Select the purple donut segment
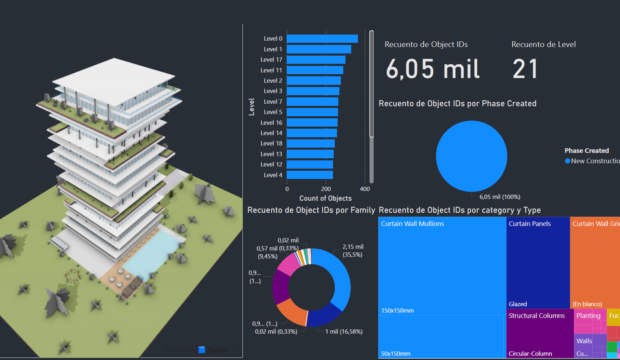Viewport: 620px width, 360px height. pyautogui.click(x=280, y=287)
